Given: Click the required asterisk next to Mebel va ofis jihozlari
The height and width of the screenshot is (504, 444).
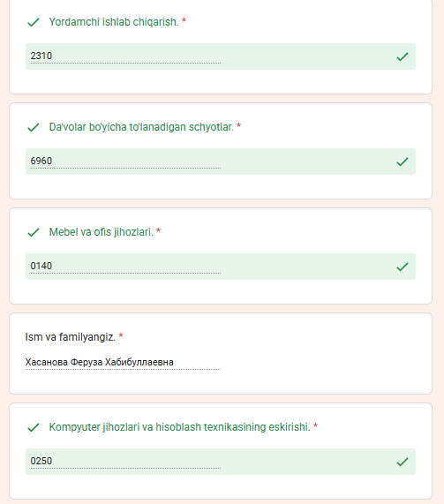Looking at the screenshot, I should pyautogui.click(x=159, y=230).
